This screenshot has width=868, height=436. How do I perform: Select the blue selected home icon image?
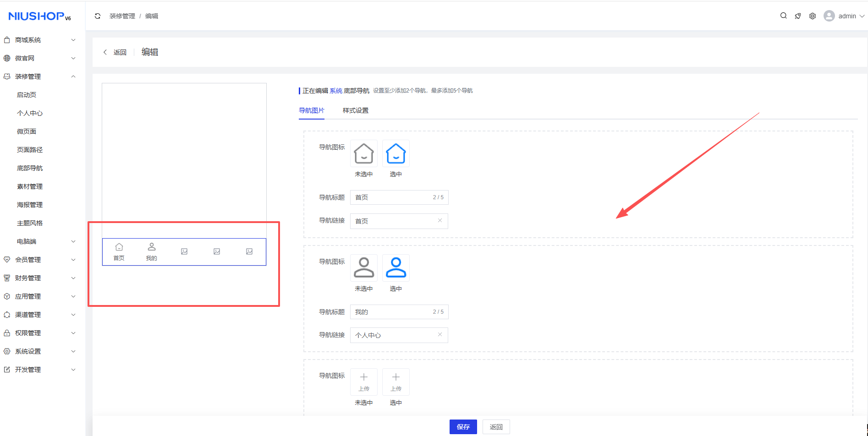tap(396, 153)
